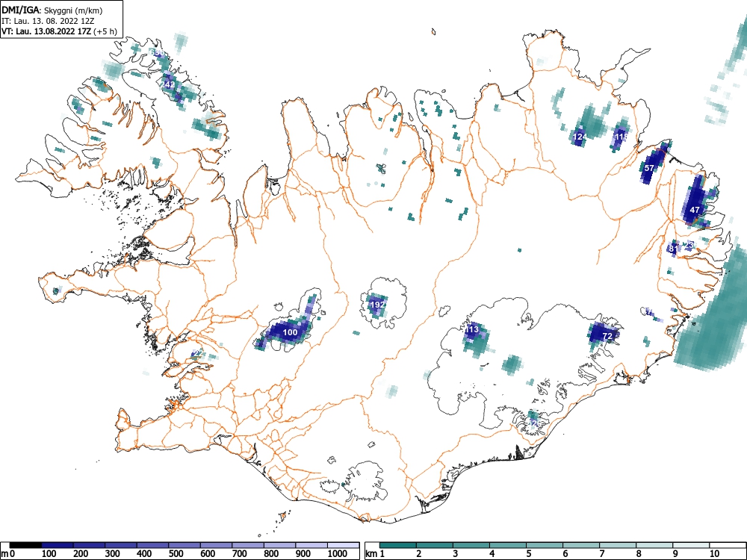The image size is (747, 560).
Task: Click the 100–200 m dark navy legend swatch
Action: 58,545
